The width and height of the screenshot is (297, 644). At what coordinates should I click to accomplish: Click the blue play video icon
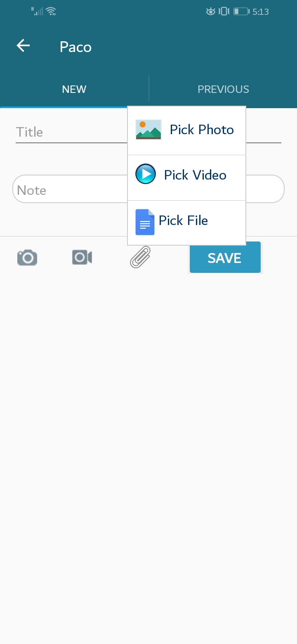coord(146,174)
